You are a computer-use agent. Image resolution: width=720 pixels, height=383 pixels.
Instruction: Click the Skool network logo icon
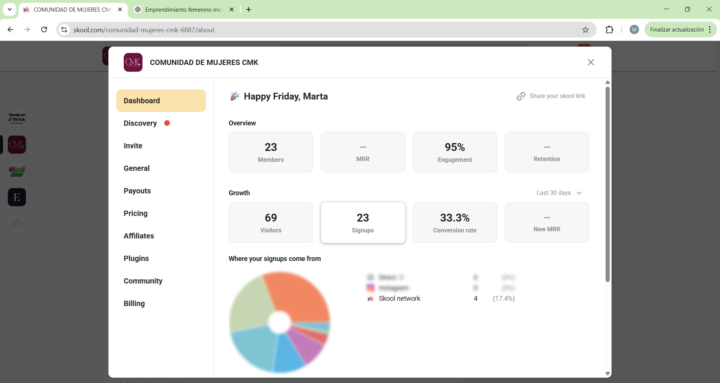point(370,299)
